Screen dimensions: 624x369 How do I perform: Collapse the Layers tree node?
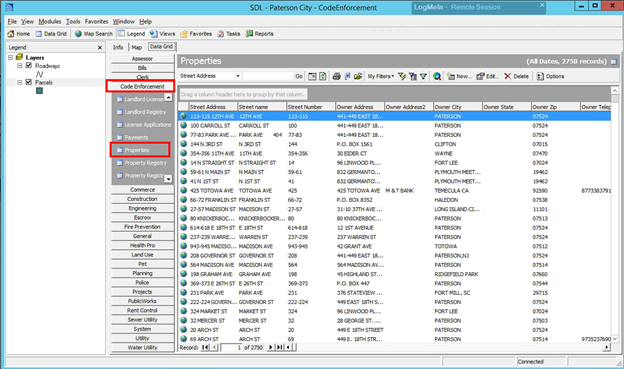click(10, 57)
